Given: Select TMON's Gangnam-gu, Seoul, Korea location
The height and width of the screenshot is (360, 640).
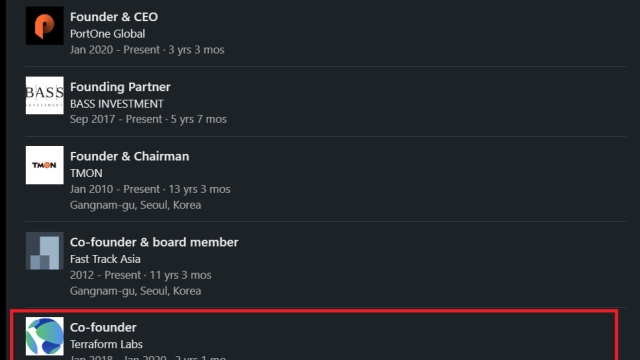Looking at the screenshot, I should tap(135, 205).
